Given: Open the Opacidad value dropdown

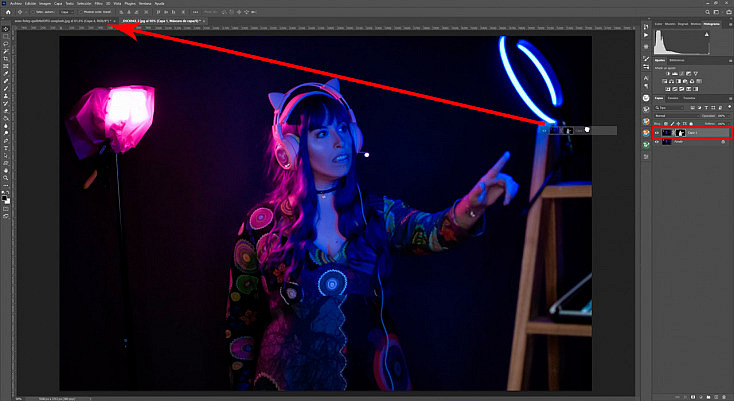Looking at the screenshot, I should [x=728, y=116].
